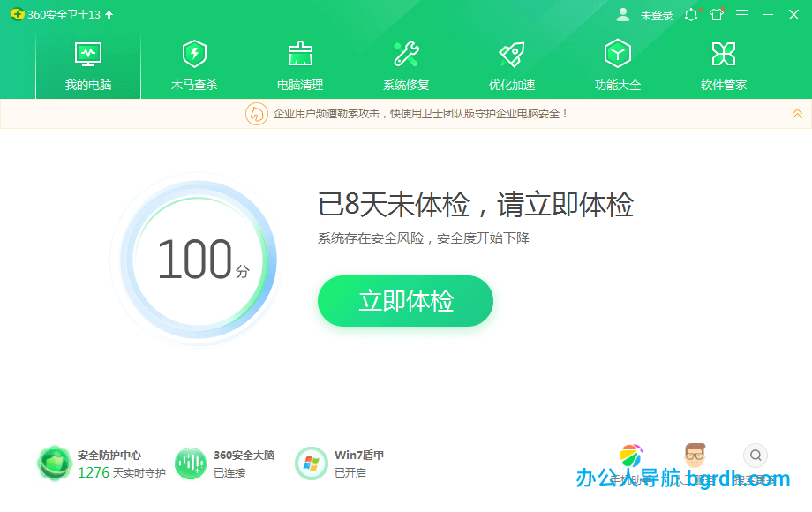Open the main hamburger menu

tap(742, 14)
